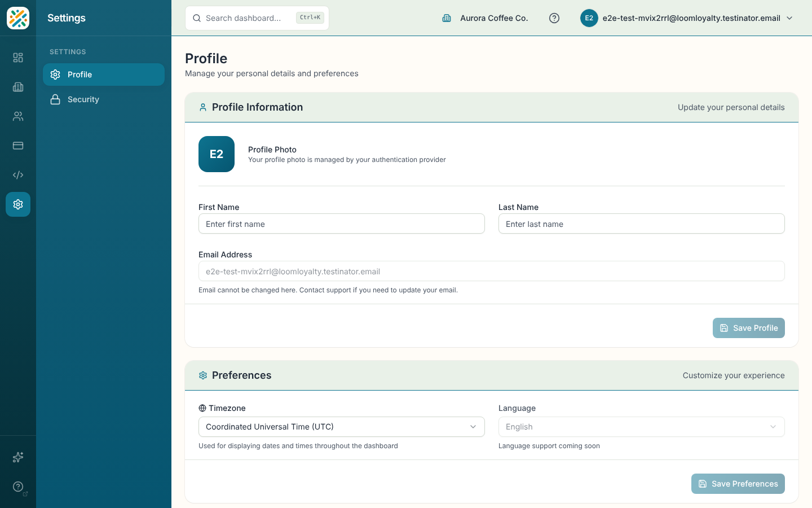Screen dimensions: 812x508
Task: Open the developer code icon in sidebar
Action: coord(18,175)
